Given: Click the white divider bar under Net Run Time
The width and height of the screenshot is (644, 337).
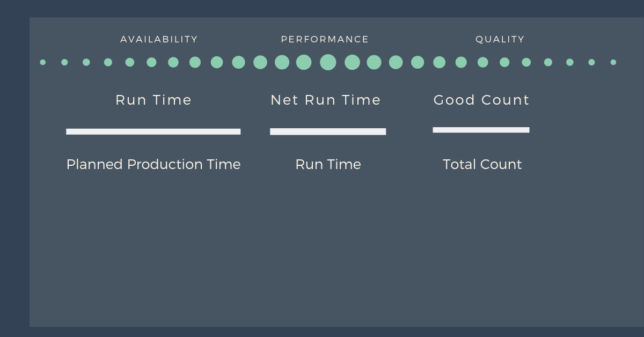Looking at the screenshot, I should [328, 131].
